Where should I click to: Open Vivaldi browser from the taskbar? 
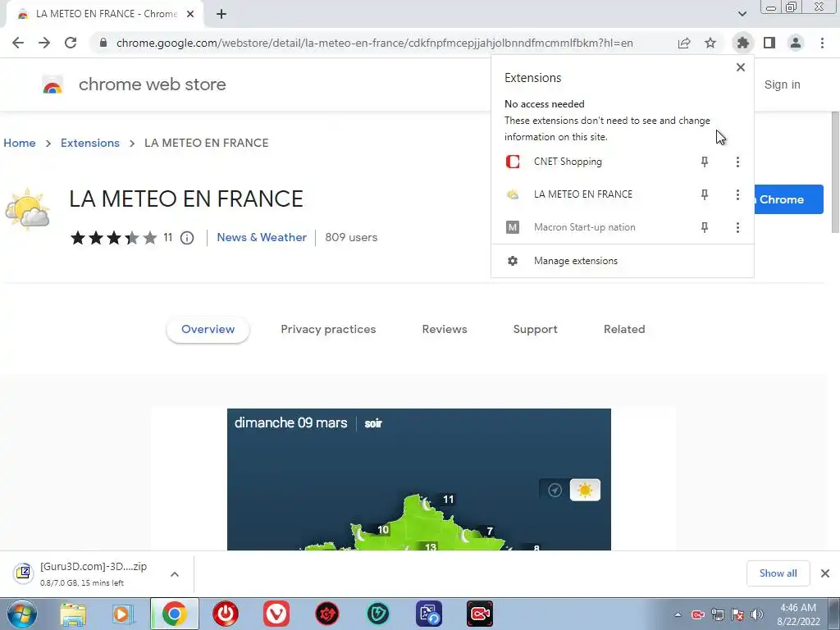(276, 614)
